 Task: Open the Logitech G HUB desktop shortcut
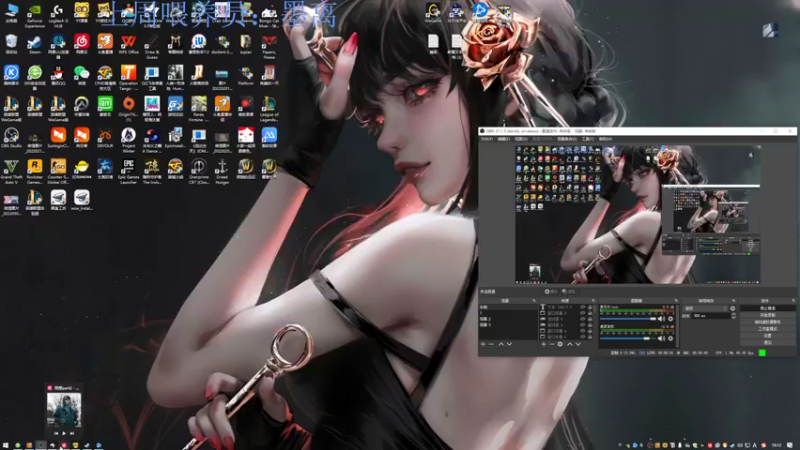coord(58,14)
